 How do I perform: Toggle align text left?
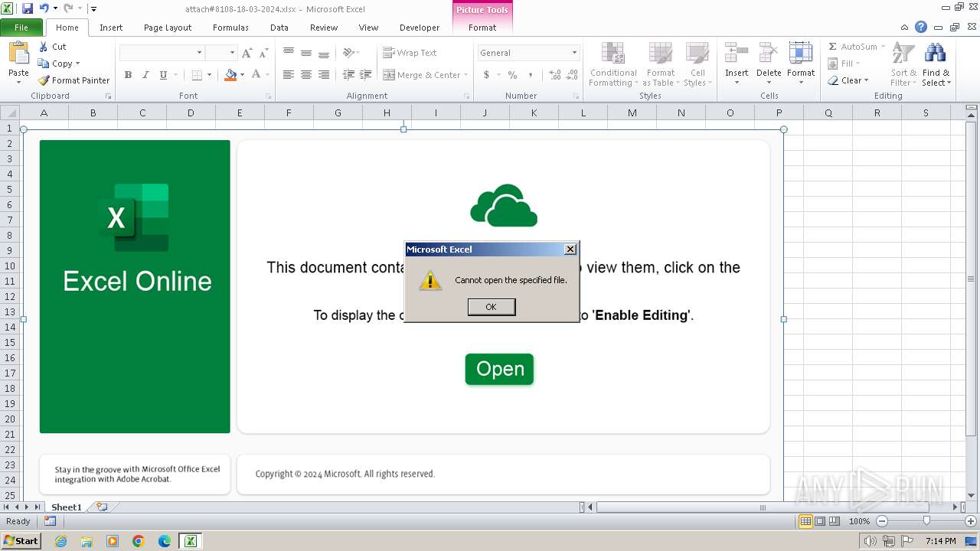(x=289, y=75)
